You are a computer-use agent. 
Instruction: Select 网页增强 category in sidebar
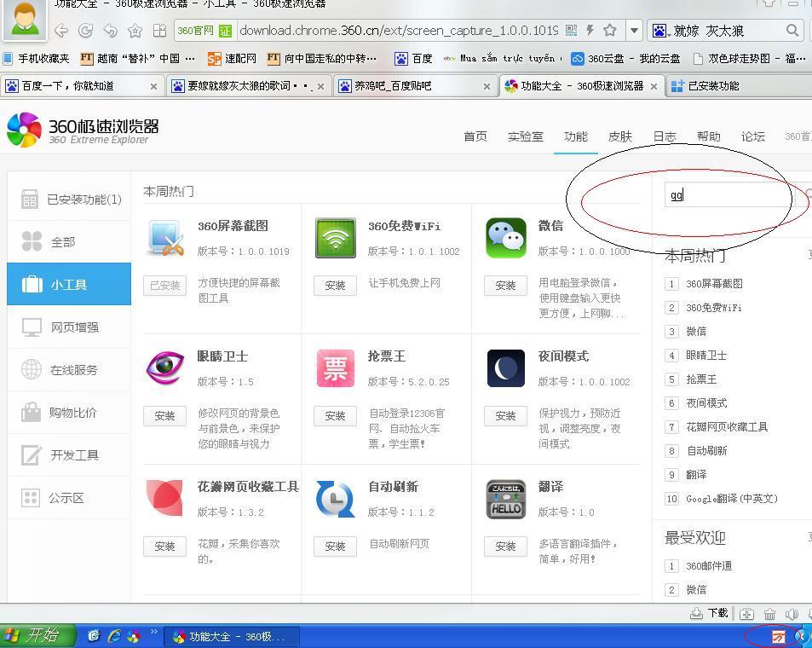(69, 327)
